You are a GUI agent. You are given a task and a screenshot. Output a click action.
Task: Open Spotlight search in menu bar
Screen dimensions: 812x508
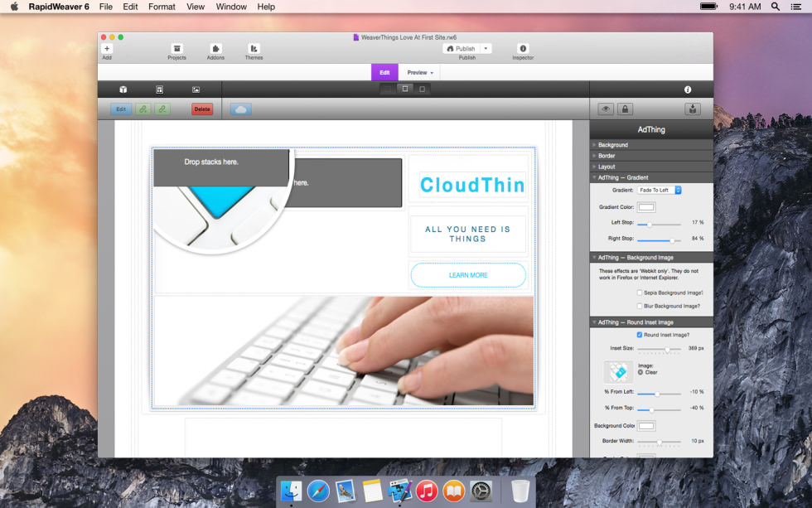click(x=776, y=7)
